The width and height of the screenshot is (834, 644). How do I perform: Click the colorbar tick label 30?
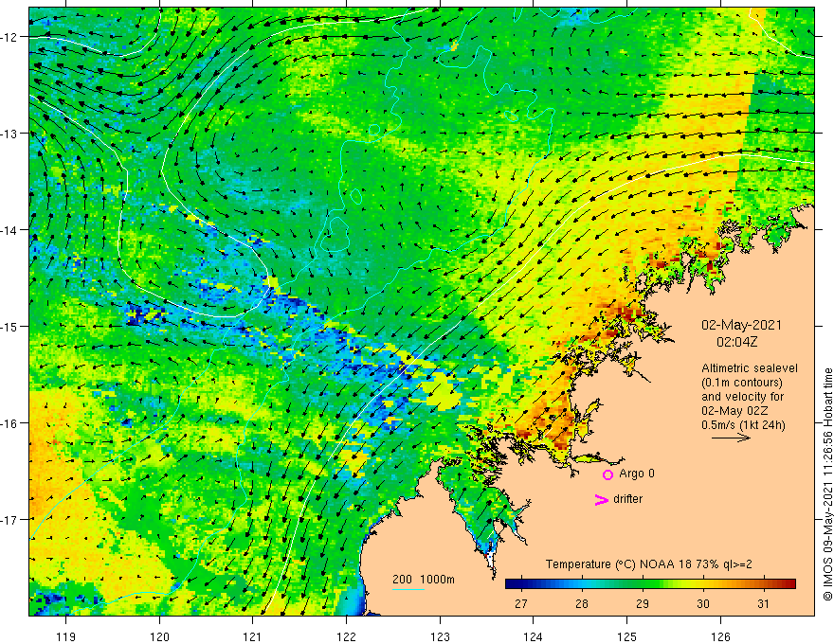[703, 603]
